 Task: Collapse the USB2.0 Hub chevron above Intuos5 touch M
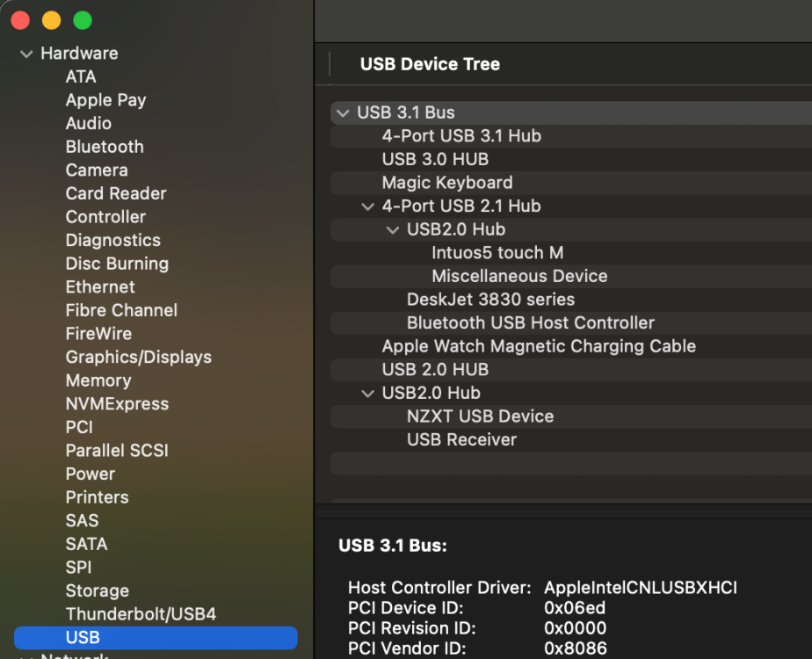[393, 229]
